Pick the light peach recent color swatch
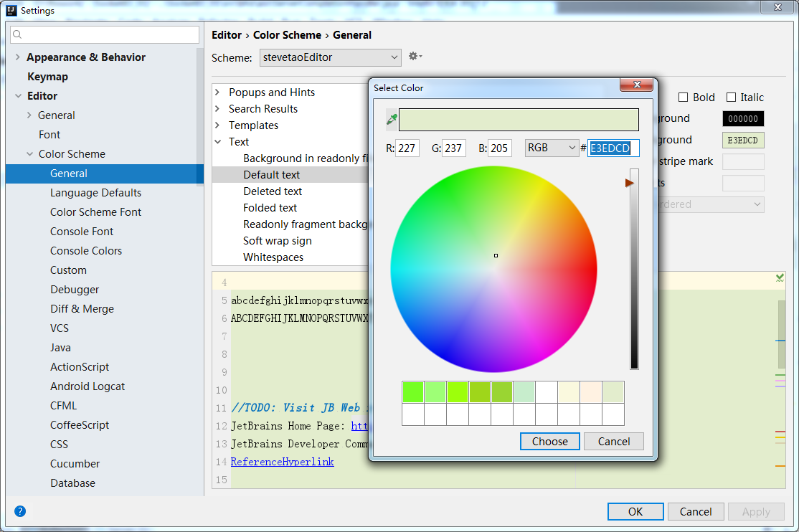This screenshot has width=799, height=532. pos(591,392)
